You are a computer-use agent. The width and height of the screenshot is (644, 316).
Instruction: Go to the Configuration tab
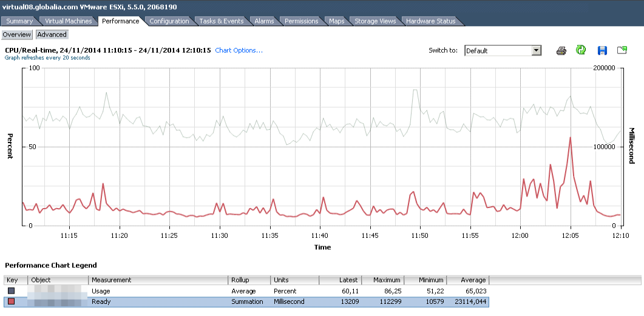(x=169, y=21)
